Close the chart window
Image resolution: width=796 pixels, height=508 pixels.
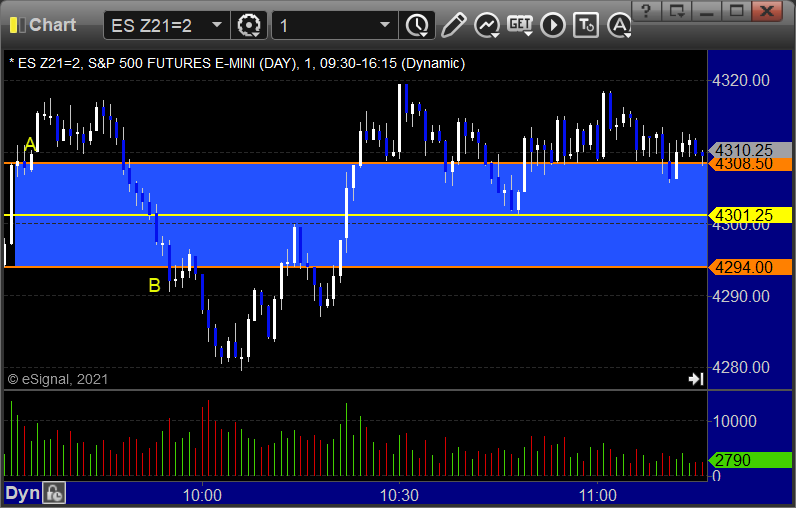click(767, 11)
